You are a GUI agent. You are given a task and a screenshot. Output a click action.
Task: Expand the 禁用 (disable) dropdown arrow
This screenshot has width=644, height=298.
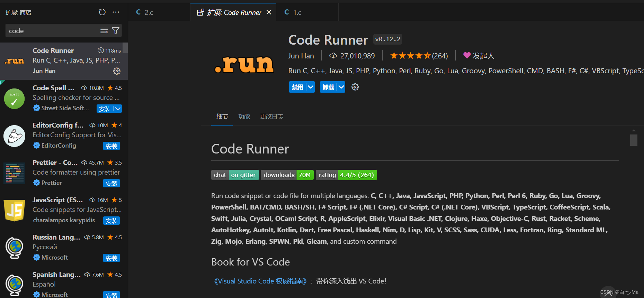click(x=311, y=87)
